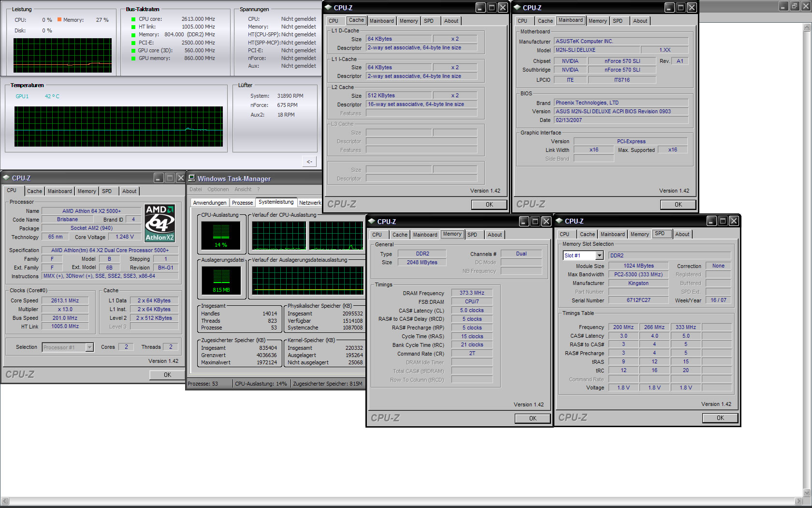This screenshot has width=812, height=508.
Task: Click the Kingston manufacturer field
Action: (638, 283)
